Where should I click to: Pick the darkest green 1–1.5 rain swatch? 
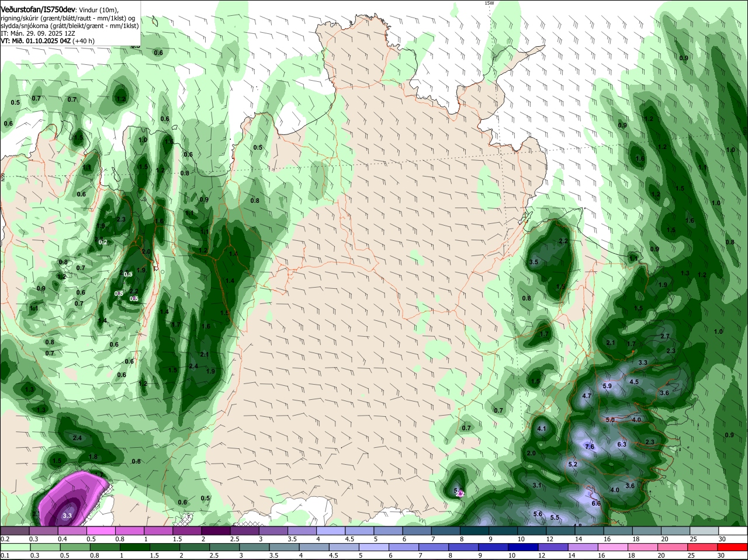pyautogui.click(x=136, y=547)
